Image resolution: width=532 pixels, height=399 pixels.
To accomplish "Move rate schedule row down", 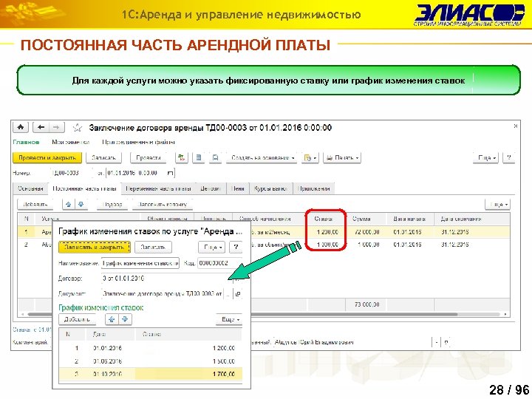I will tap(125, 320).
